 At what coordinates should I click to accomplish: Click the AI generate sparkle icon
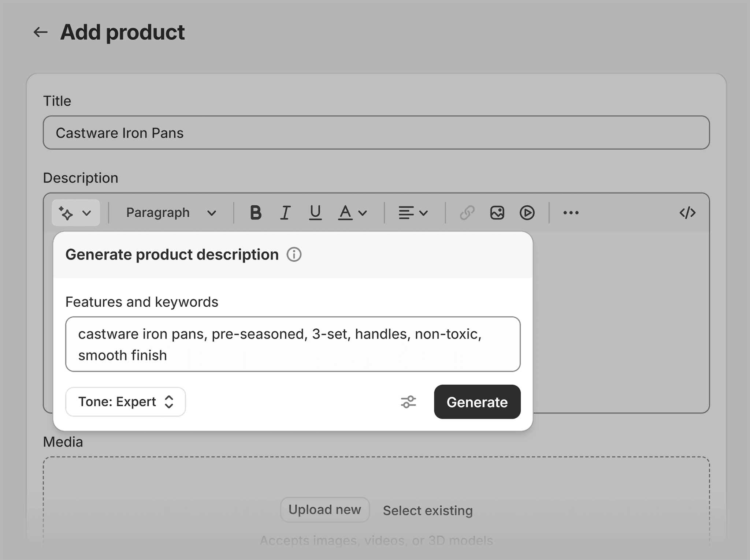click(x=66, y=213)
